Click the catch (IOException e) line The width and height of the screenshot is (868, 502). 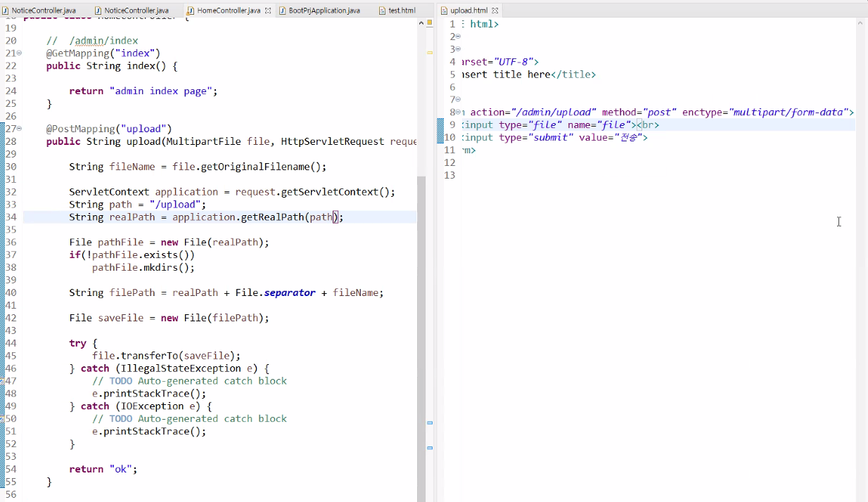[x=141, y=406]
